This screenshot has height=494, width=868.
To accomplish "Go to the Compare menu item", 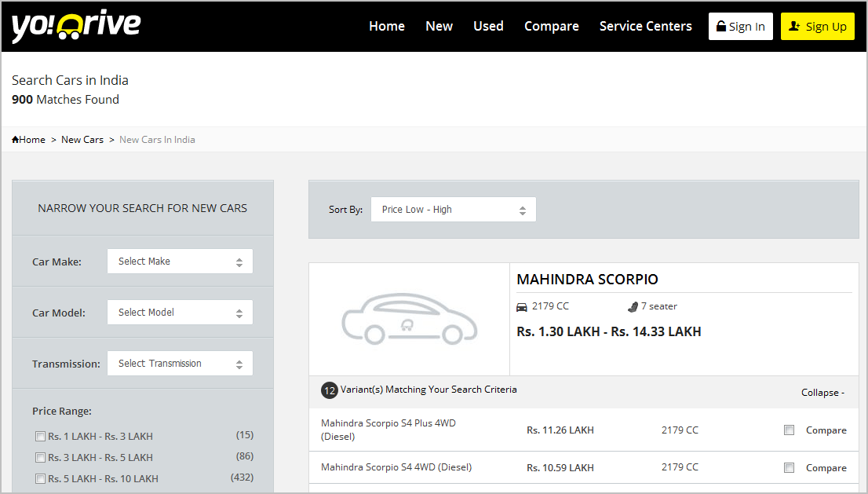I will [552, 26].
